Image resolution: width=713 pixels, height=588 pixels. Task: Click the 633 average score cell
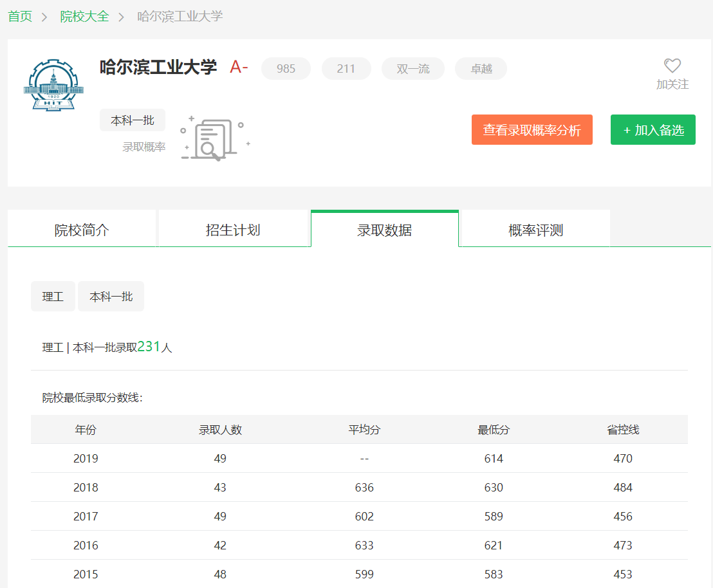coord(364,546)
